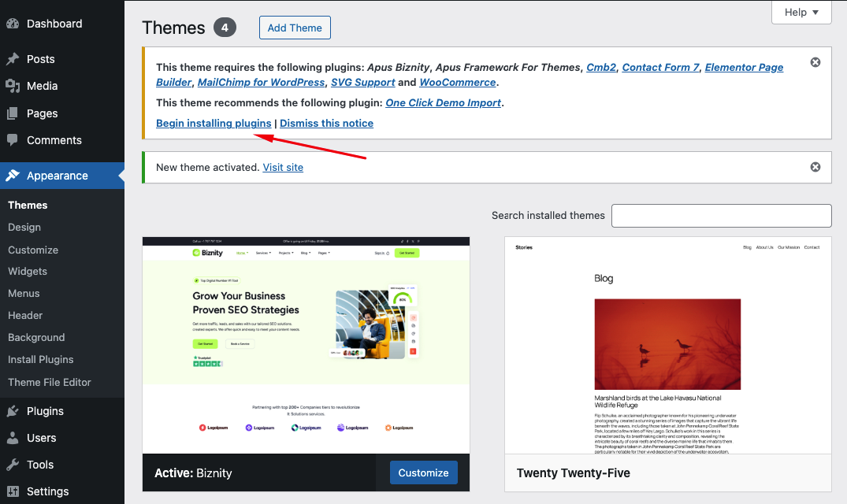This screenshot has width=847, height=504.
Task: Go to Widgets under Appearance
Action: pyautogui.click(x=28, y=271)
